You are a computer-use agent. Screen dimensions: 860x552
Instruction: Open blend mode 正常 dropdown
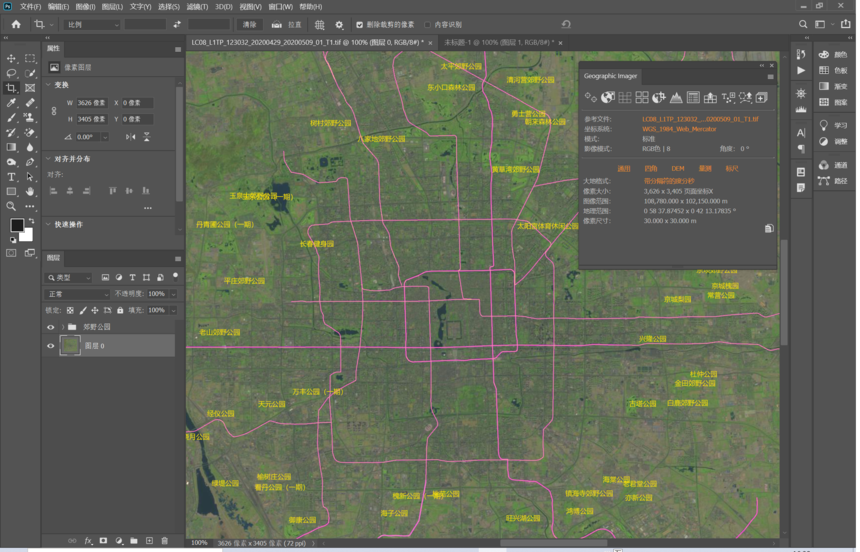[x=77, y=294]
